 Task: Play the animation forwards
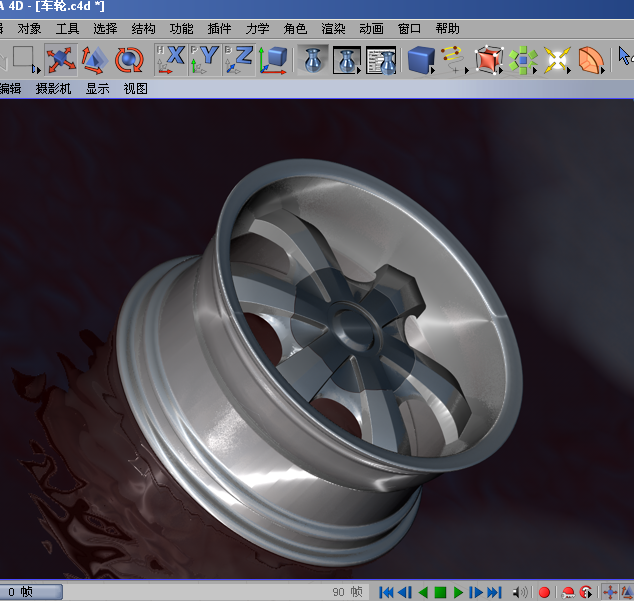458,593
